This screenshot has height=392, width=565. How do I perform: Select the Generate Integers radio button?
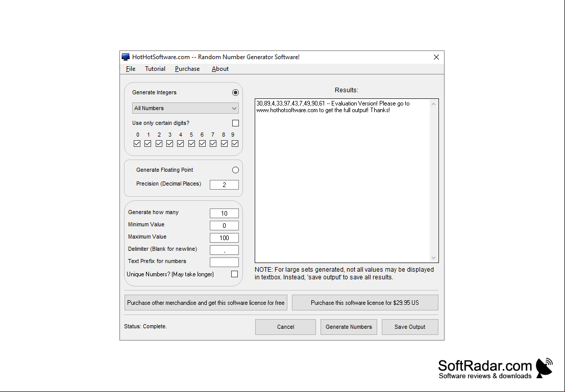(x=235, y=92)
